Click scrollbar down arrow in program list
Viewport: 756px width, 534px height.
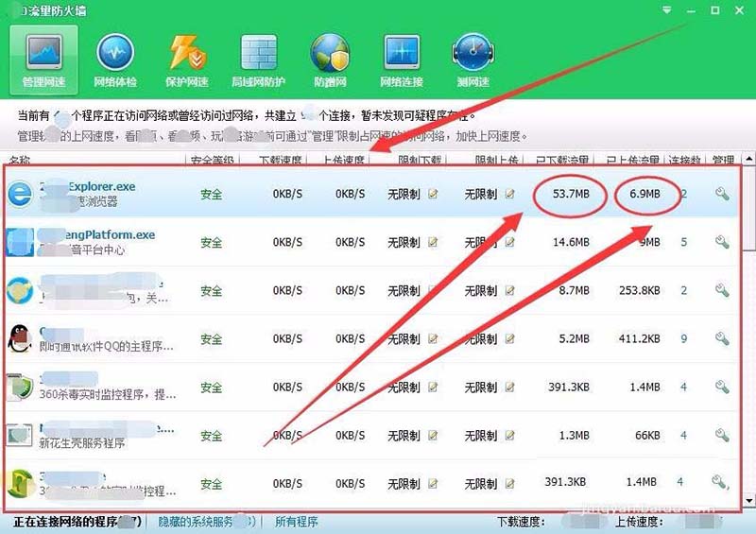[748, 500]
